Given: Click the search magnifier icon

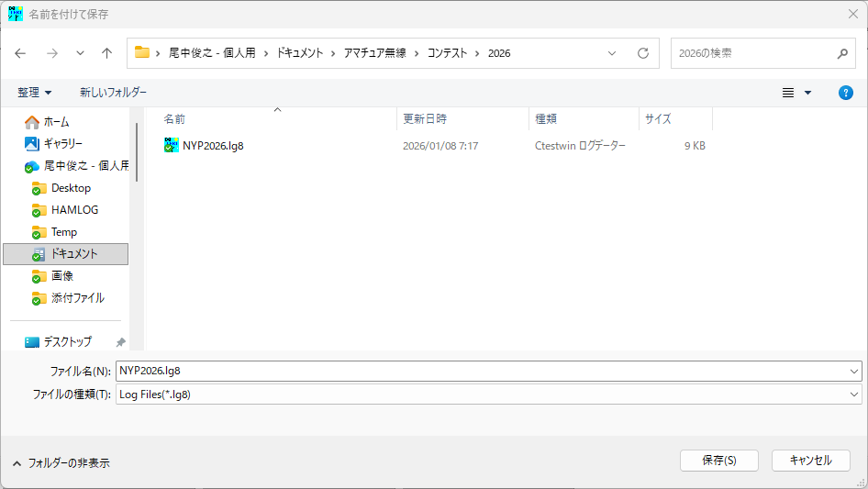Looking at the screenshot, I should 842,53.
